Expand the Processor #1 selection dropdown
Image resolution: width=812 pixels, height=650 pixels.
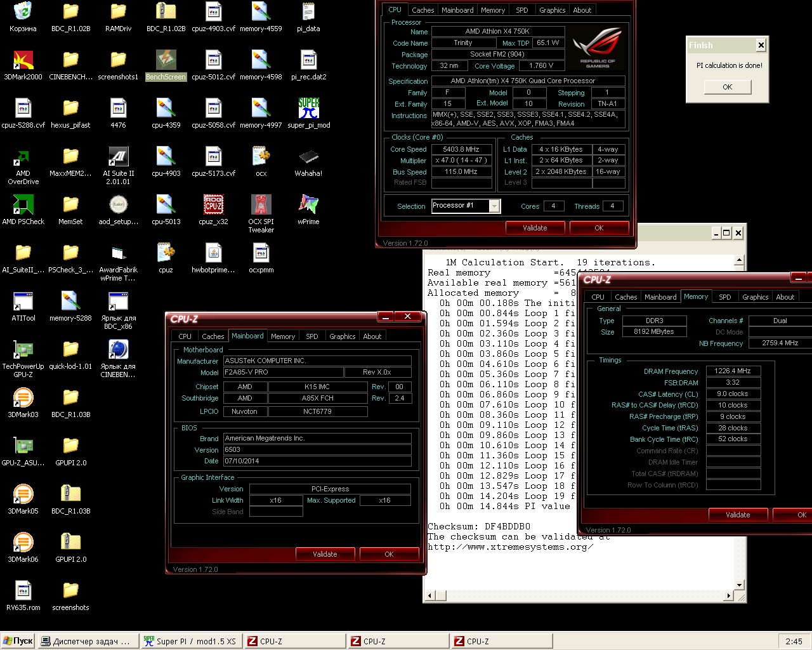click(x=495, y=206)
